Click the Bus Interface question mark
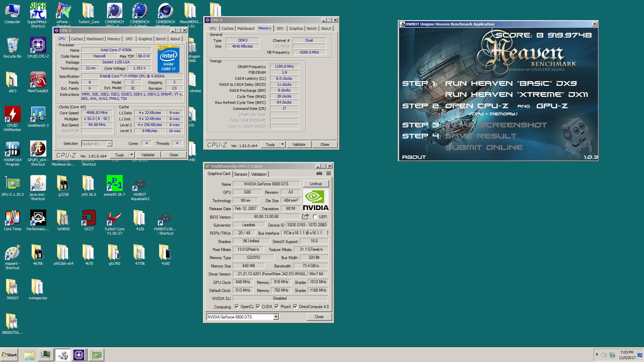 327,233
